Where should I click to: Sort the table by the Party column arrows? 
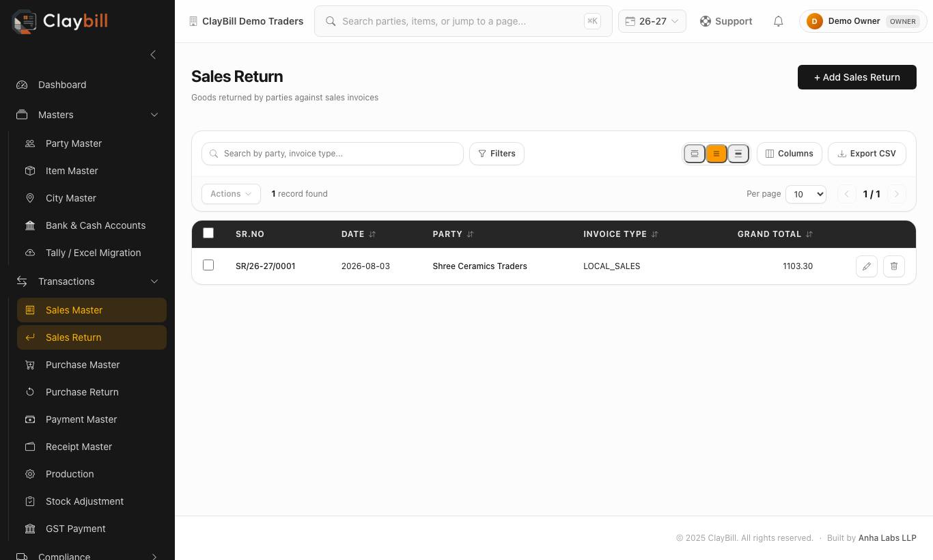click(470, 234)
